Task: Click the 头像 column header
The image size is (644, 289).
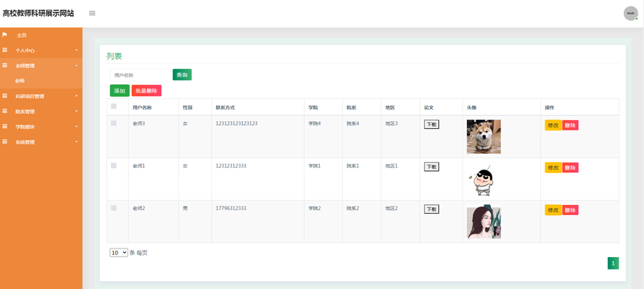Action: (471, 108)
